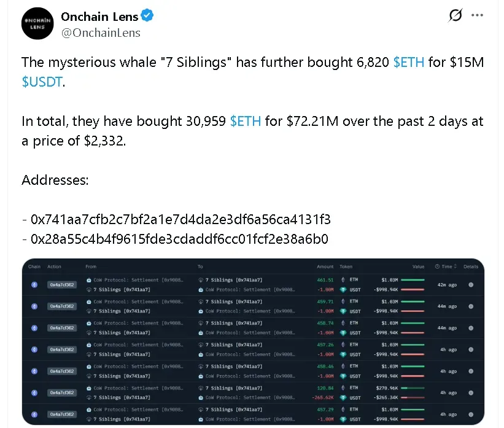Click the details info icon for the 42m ago transaction
The width and height of the screenshot is (504, 428).
(x=470, y=285)
